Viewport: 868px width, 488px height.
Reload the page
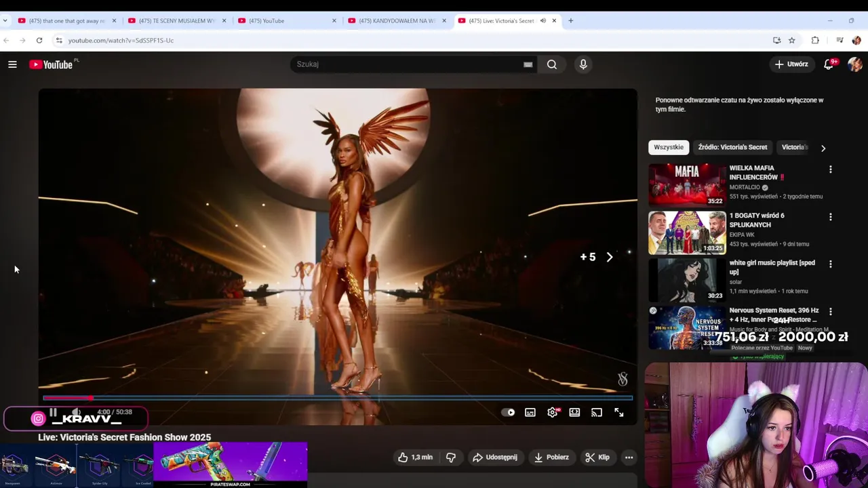pos(39,41)
